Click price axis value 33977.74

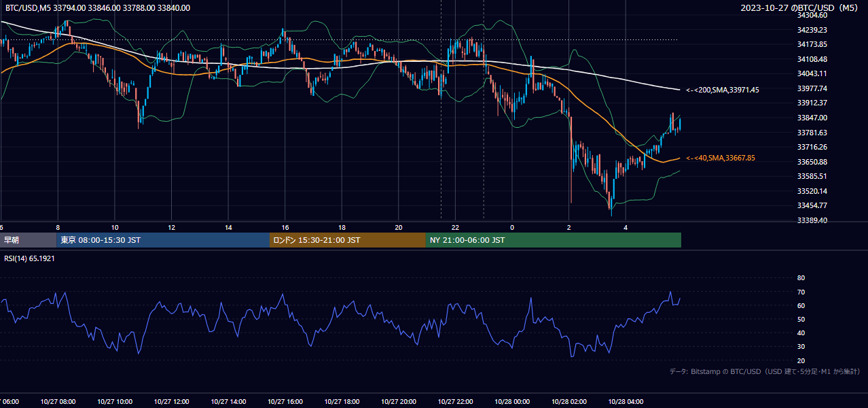[813, 88]
